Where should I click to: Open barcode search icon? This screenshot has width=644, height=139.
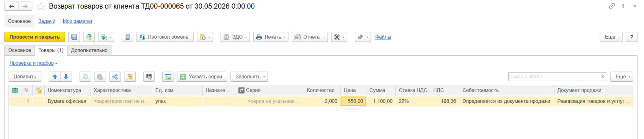coord(149,77)
